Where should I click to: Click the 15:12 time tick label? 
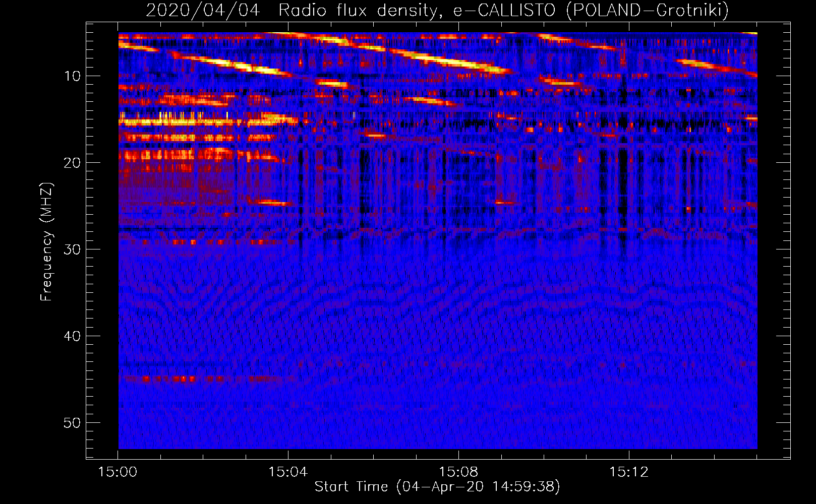[x=629, y=472]
